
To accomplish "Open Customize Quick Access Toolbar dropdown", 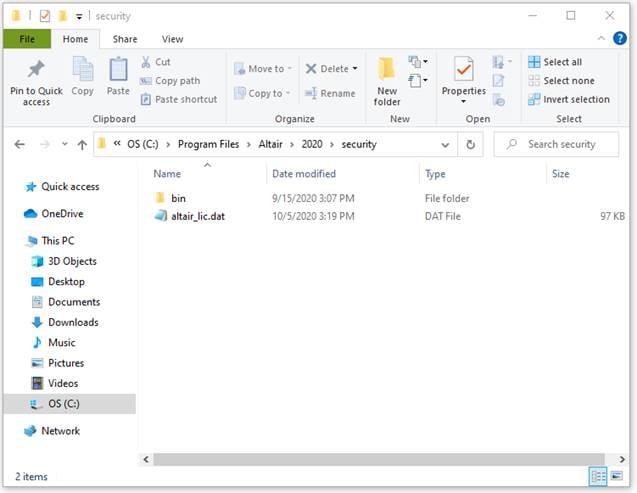I will click(79, 17).
